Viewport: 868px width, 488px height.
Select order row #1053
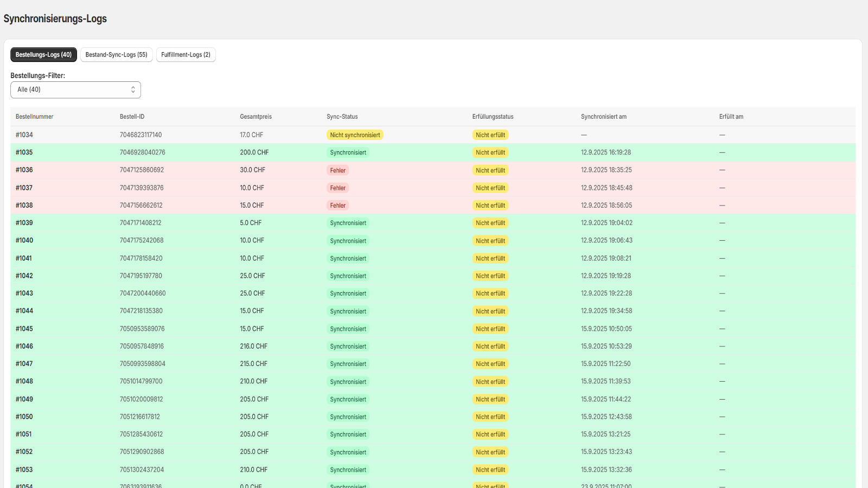(x=24, y=470)
